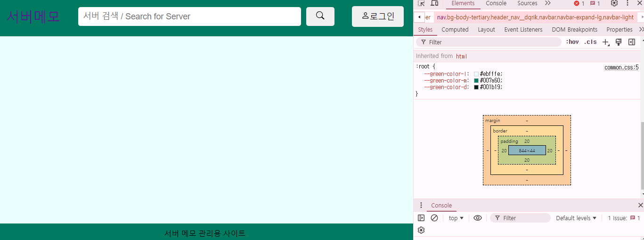Select the Layout sub-tab
This screenshot has height=240, width=644.
click(486, 29)
